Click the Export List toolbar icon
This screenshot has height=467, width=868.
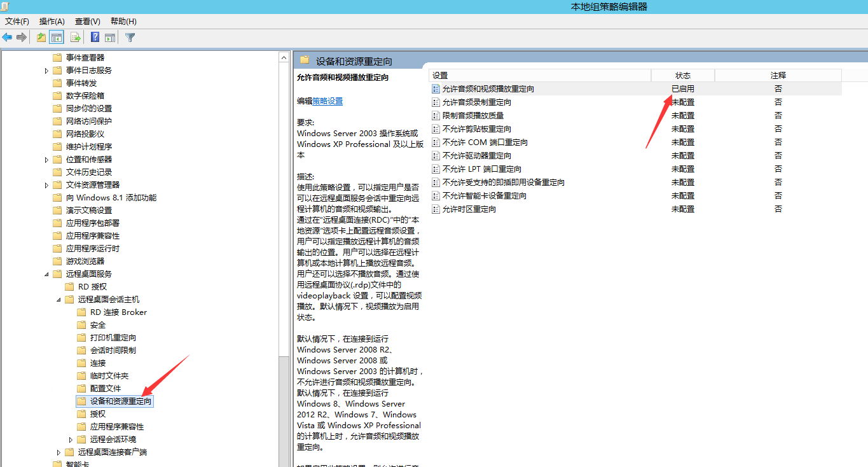(x=76, y=38)
